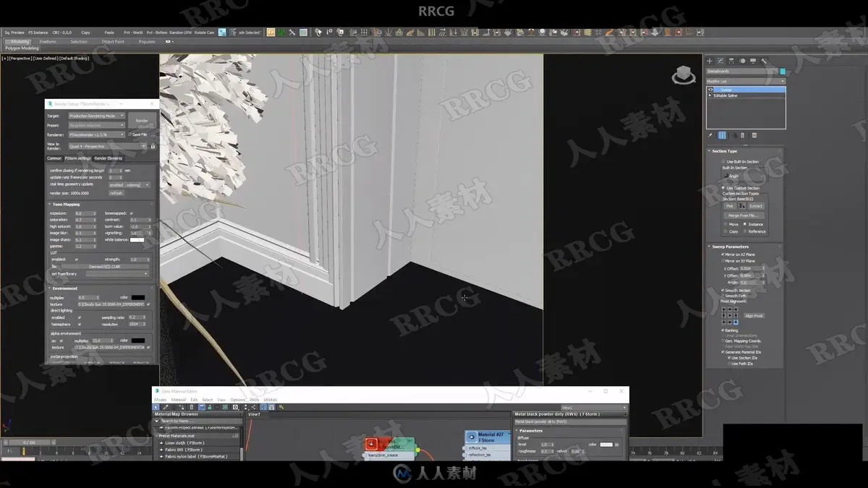This screenshot has width=868, height=488.
Task: Toggle Mirror on XY Plane checkbox
Action: pyautogui.click(x=723, y=261)
